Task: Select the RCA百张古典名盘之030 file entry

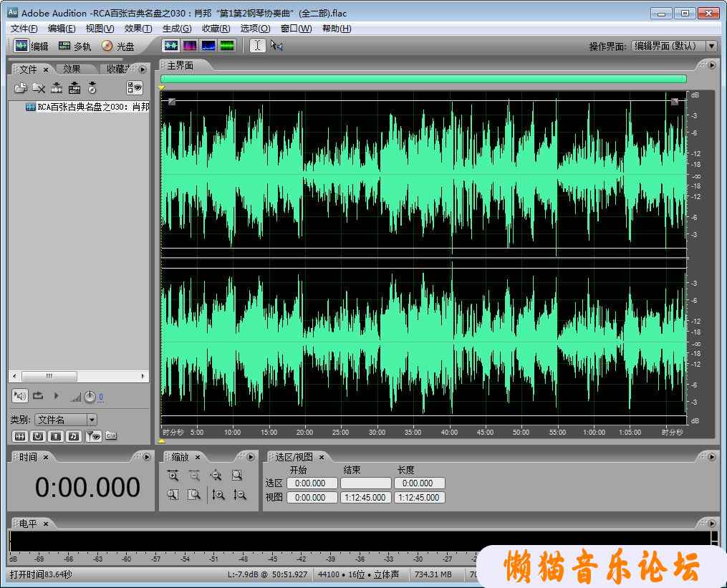Action: [x=87, y=107]
